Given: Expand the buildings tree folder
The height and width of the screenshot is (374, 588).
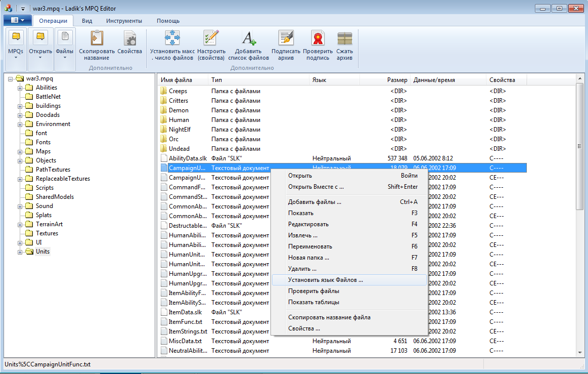Looking at the screenshot, I should click(x=20, y=106).
